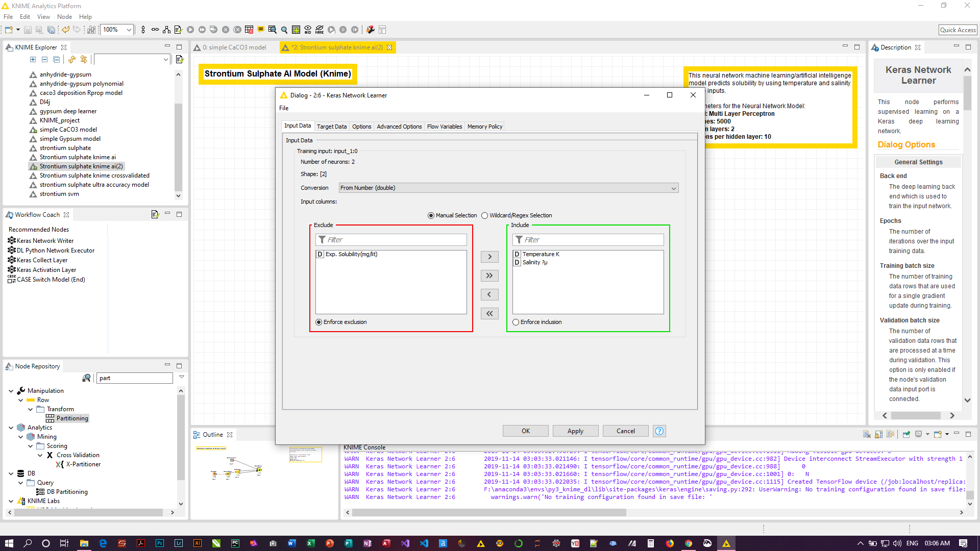Screen dimensions: 980x551
Task: Open Excel from the Windows taskbar
Action: [310, 543]
